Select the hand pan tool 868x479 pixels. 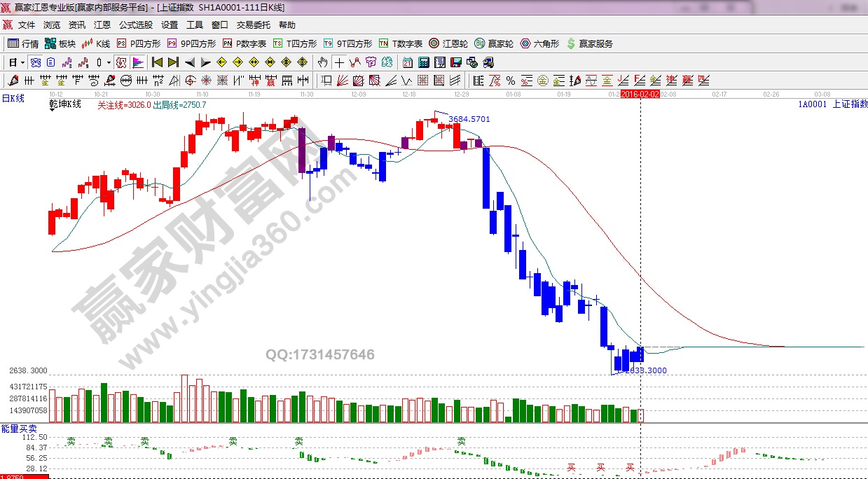click(x=323, y=62)
